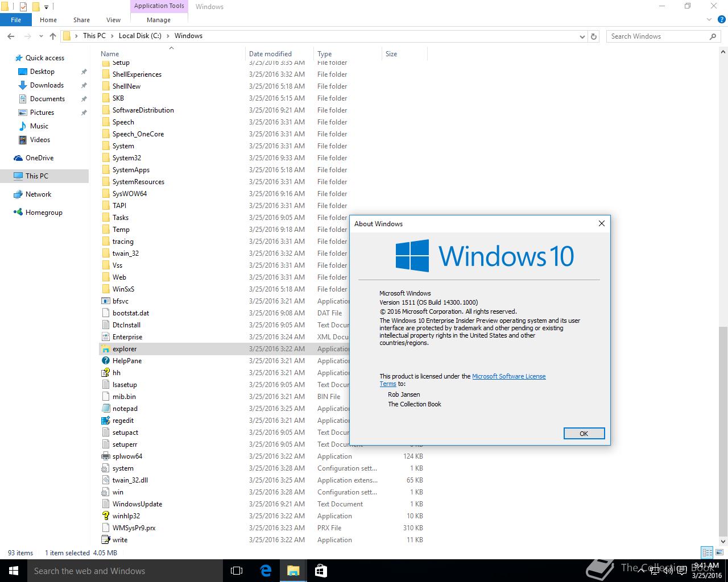Expand the address bar history dropdown
728x582 pixels.
[x=582, y=36]
